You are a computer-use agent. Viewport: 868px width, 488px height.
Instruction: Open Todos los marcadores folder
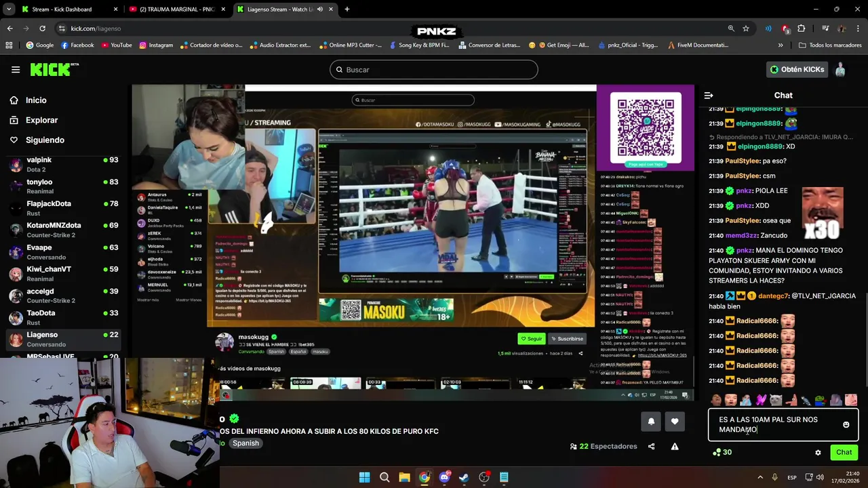830,45
